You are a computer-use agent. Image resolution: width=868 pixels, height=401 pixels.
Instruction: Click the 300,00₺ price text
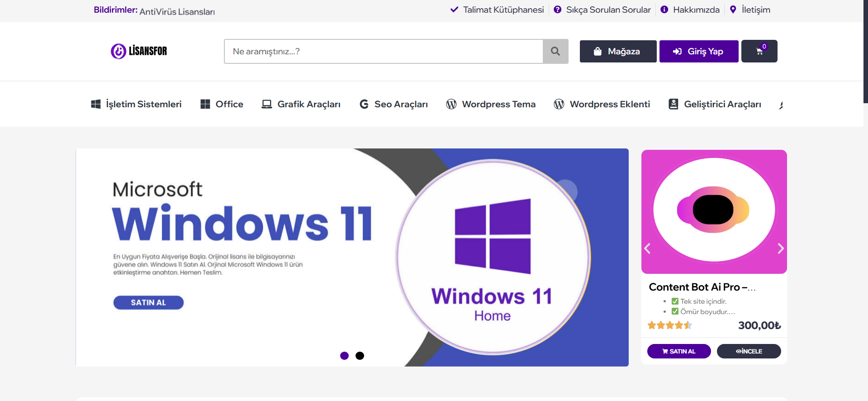pyautogui.click(x=759, y=325)
